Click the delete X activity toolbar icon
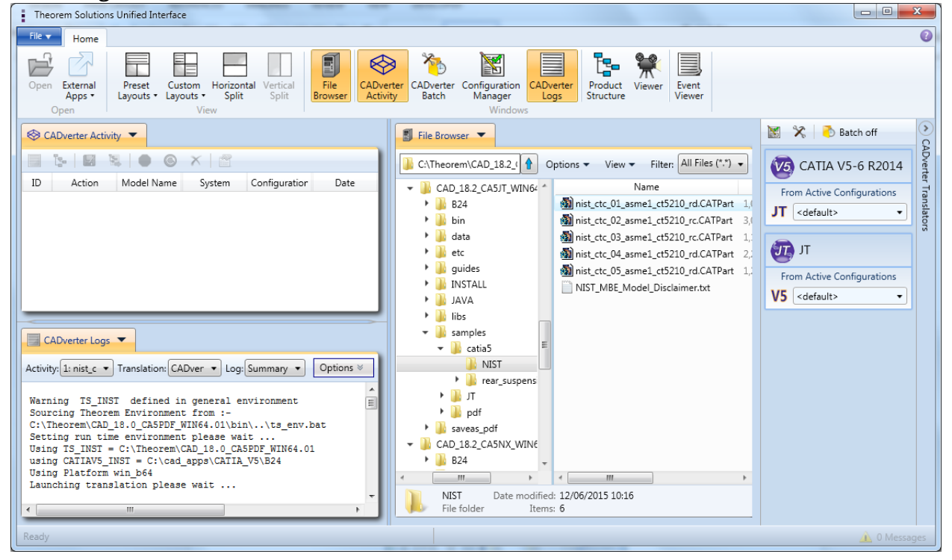This screenshot has height=560, width=952. coord(196,160)
